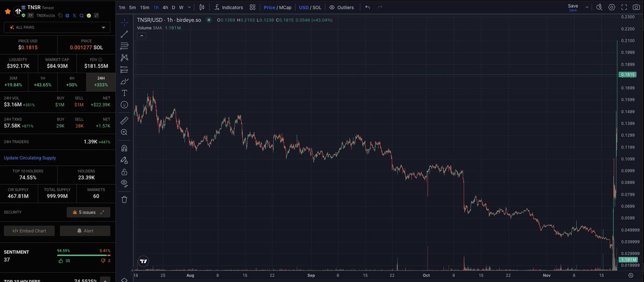Click the orange favorite star for TNSR

[x=8, y=11]
